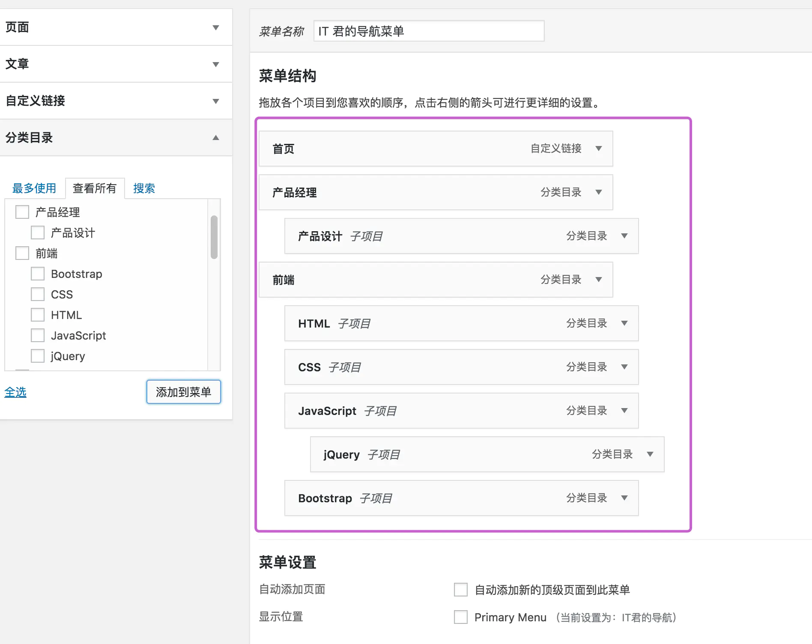The width and height of the screenshot is (812, 644).
Task: Click the 菜单名称 input field
Action: tap(429, 31)
